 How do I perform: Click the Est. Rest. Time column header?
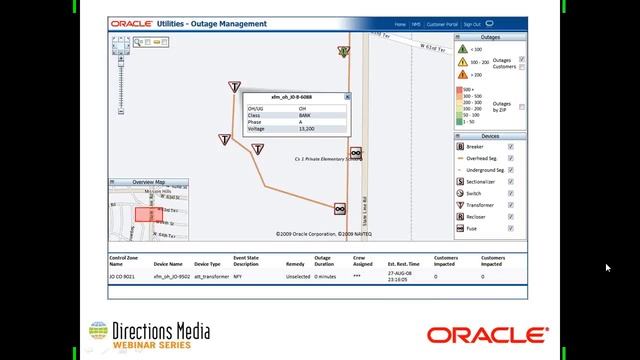[x=403, y=264]
